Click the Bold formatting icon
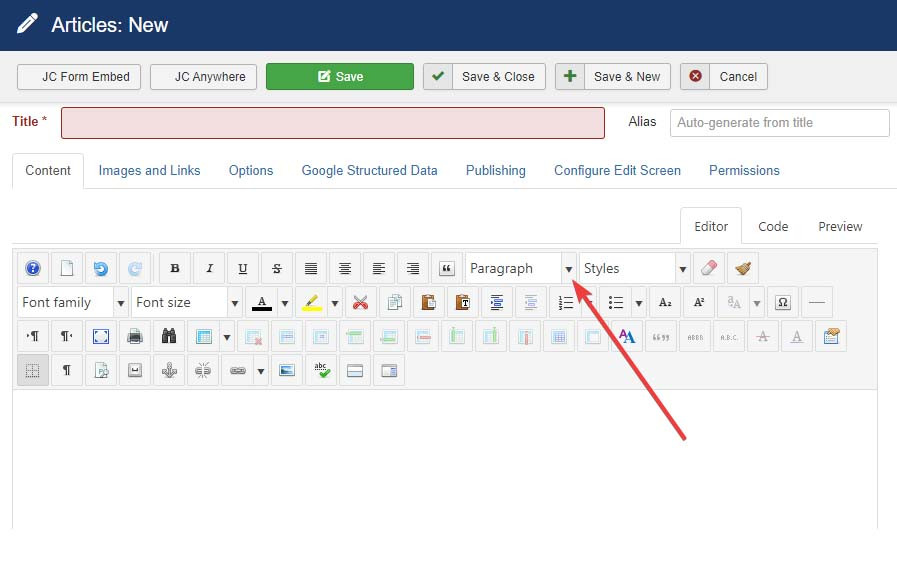The width and height of the screenshot is (897, 566). click(176, 268)
